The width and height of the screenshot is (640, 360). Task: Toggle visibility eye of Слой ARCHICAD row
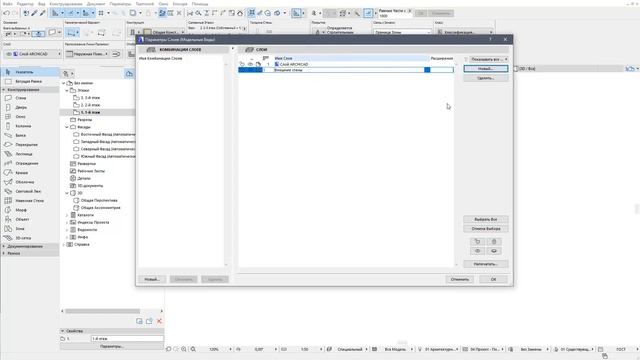[250, 64]
